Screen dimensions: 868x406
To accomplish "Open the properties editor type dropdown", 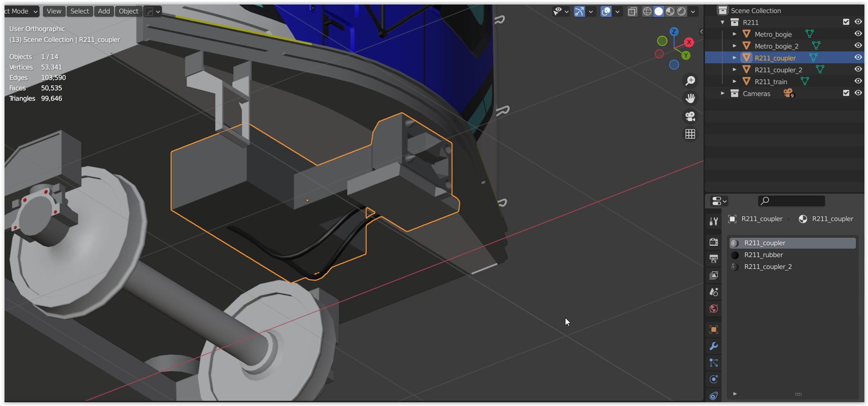I will click(719, 201).
